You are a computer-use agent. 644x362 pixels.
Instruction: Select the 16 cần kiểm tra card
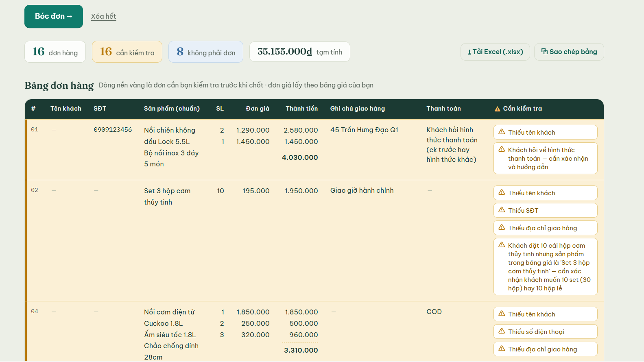pos(127,52)
